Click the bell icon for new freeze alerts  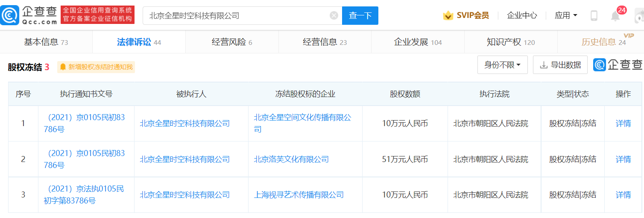tap(63, 67)
